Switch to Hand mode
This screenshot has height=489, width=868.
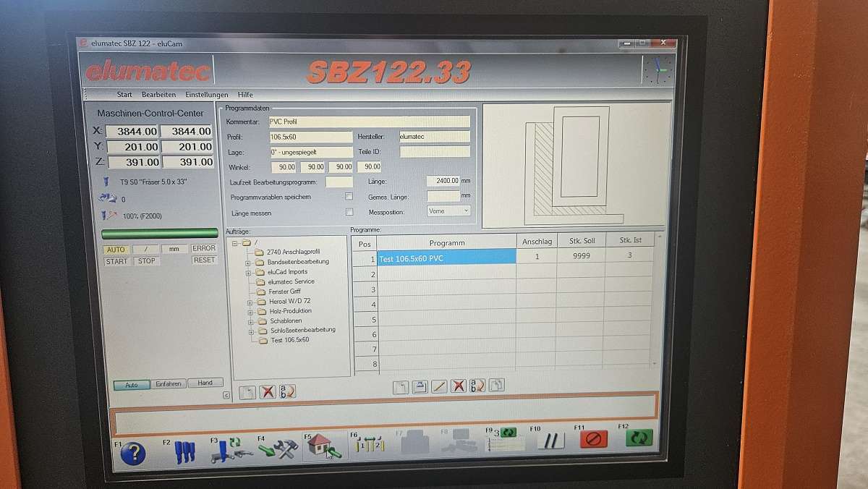coord(205,383)
